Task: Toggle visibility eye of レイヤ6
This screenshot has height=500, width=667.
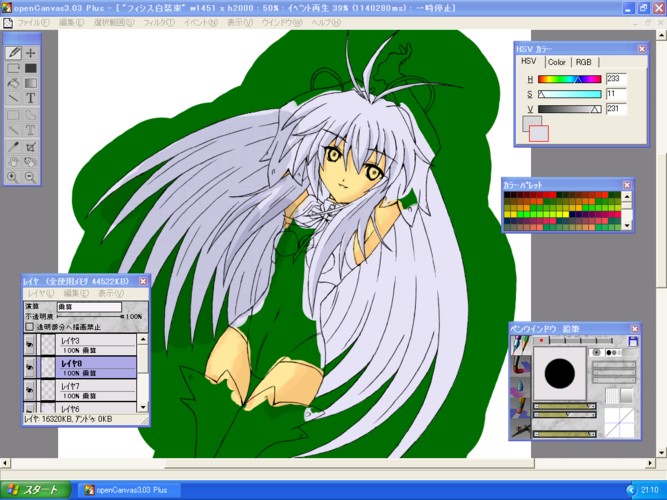Action: coord(29,408)
